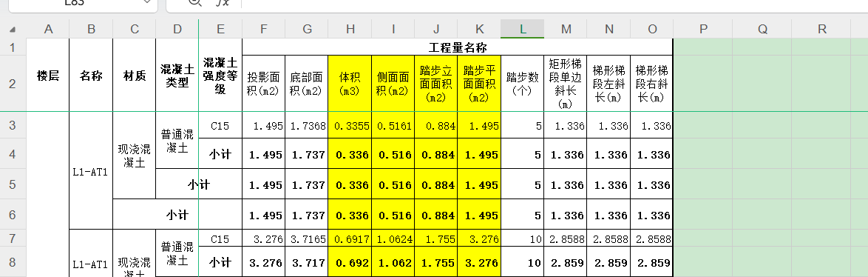Select column I header
Screen dimensions: 868x277
pyautogui.click(x=393, y=30)
